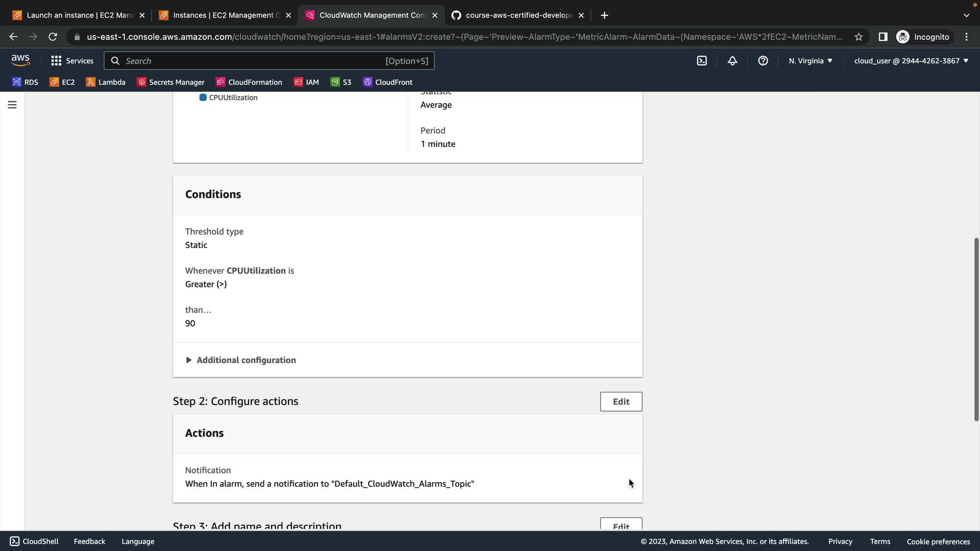
Task: Open the left hamburger navigation menu
Action: [x=12, y=105]
